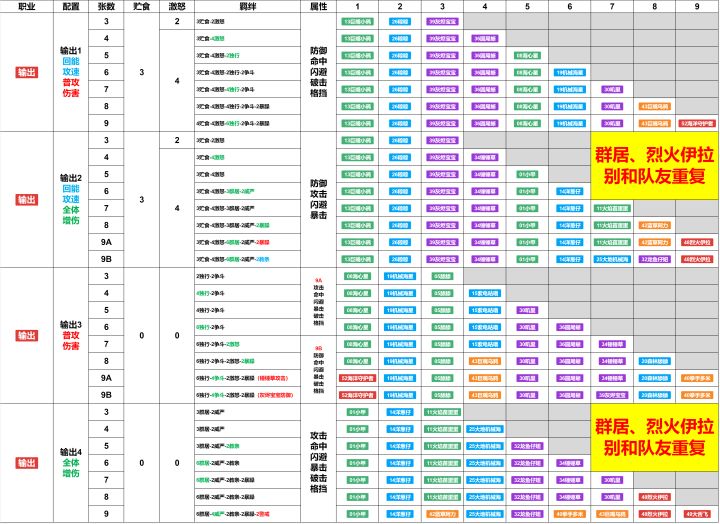Select the 输出3 configuration cell
Image resolution: width=720 pixels, height=524 pixels.
coord(71,335)
